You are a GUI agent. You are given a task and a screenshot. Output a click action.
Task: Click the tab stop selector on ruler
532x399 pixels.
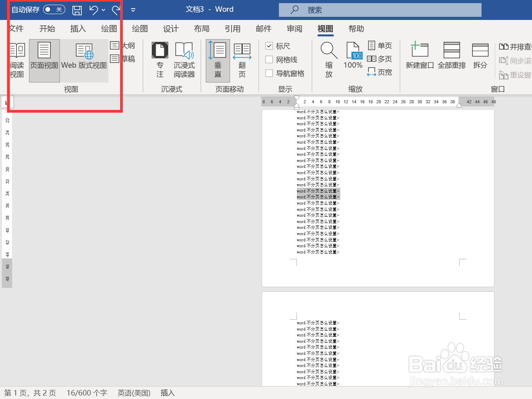tap(7, 102)
